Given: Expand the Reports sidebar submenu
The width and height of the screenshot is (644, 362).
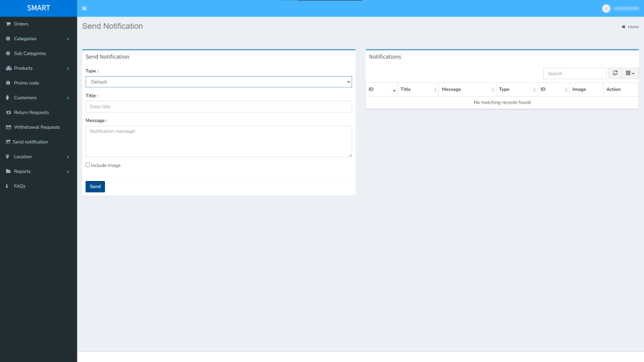Looking at the screenshot, I should (x=24, y=171).
